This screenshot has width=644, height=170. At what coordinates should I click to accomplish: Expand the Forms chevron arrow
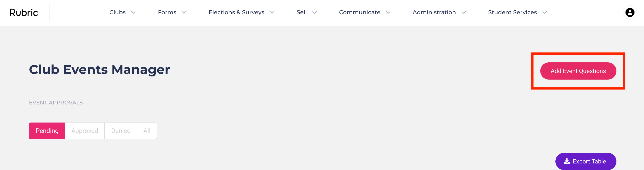pyautogui.click(x=184, y=12)
